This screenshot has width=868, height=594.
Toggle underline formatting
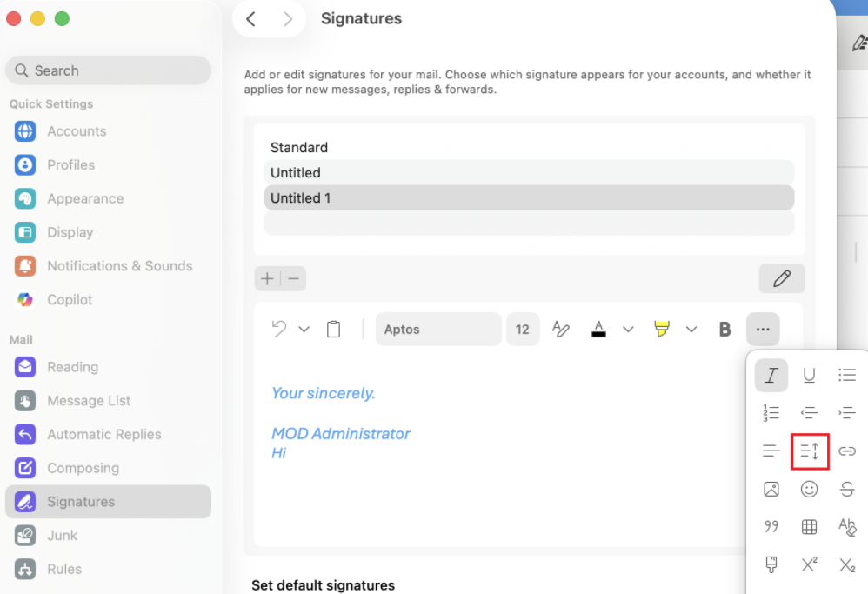tap(810, 376)
